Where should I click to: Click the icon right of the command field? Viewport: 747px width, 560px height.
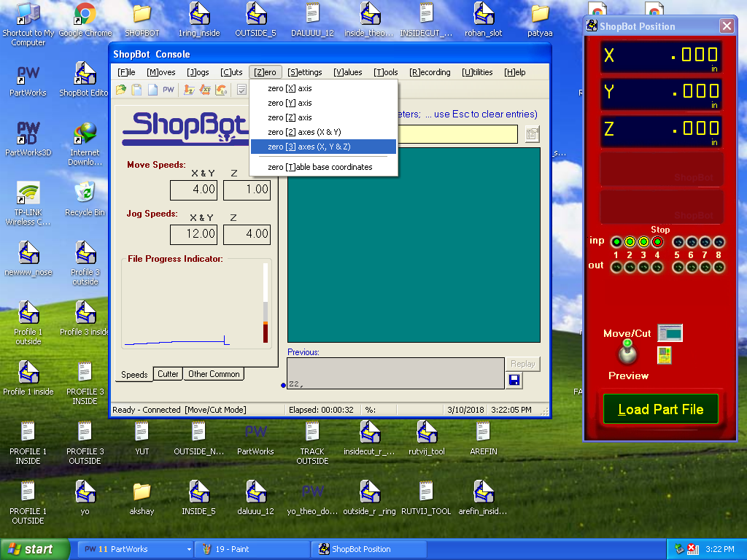(532, 134)
